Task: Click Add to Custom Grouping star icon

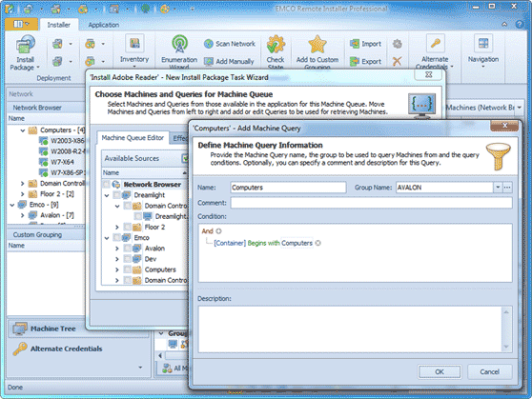Action: (317, 44)
